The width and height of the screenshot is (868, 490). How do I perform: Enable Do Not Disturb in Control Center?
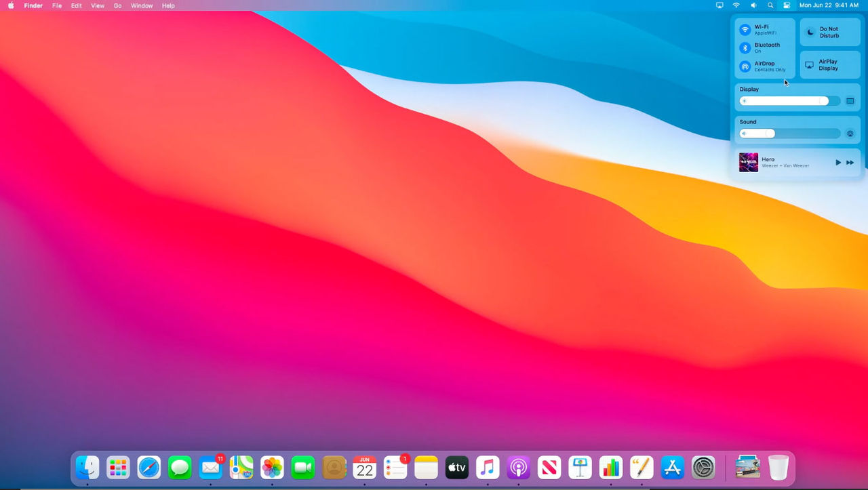[x=830, y=32]
